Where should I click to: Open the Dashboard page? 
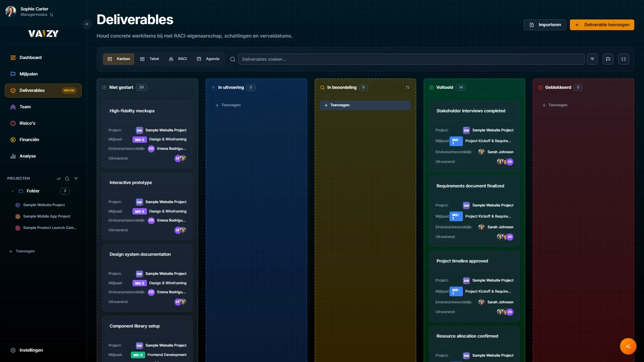pyautogui.click(x=43, y=58)
